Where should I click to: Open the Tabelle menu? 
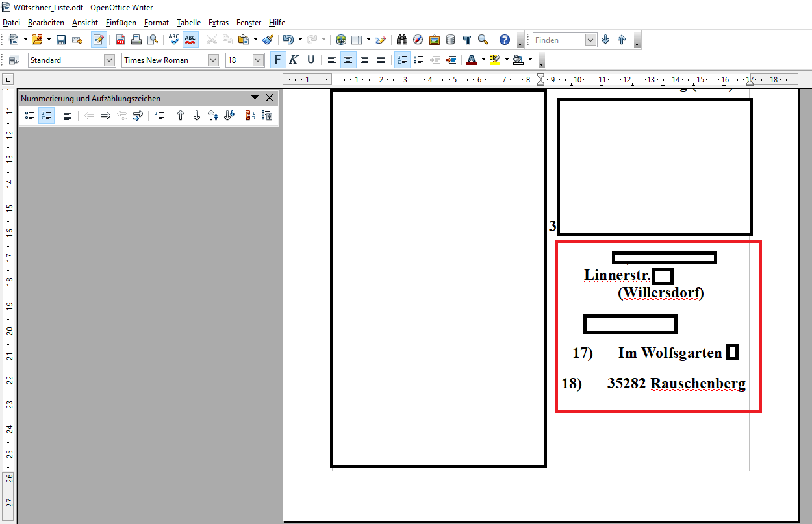pos(189,22)
